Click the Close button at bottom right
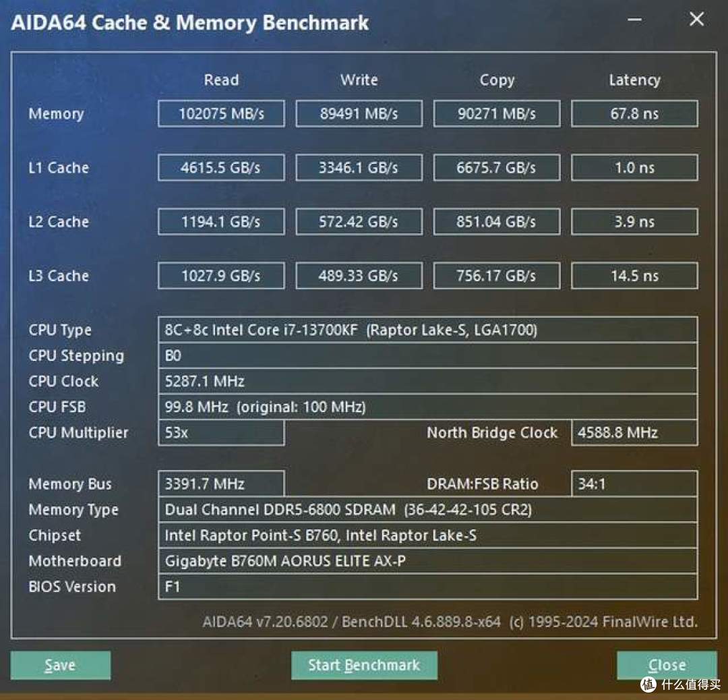The image size is (728, 700). pyautogui.click(x=666, y=665)
